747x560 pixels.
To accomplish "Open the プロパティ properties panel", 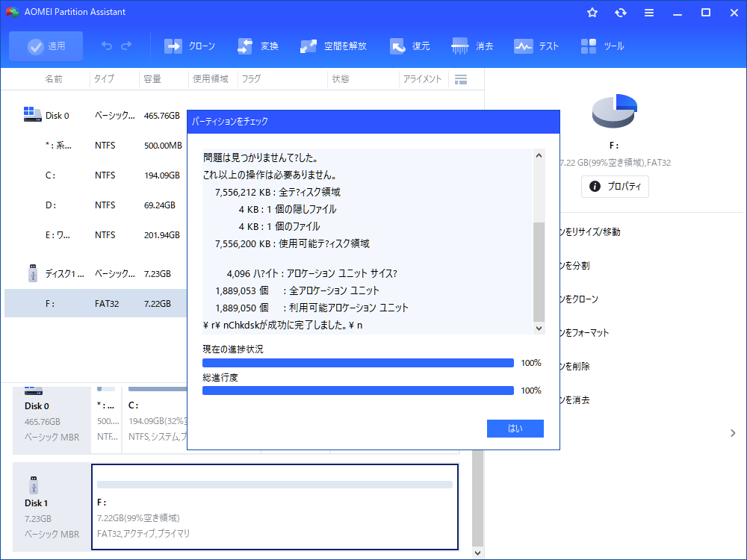I will (x=615, y=187).
